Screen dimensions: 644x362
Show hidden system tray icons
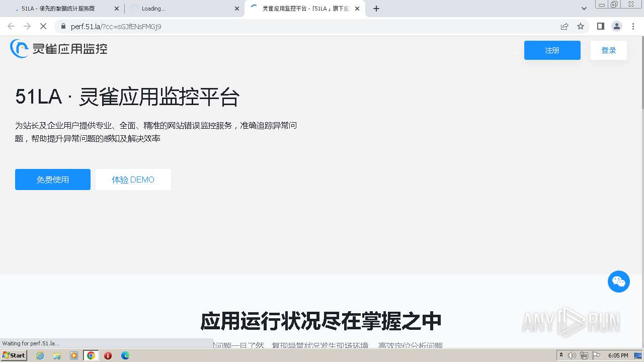[561, 355]
